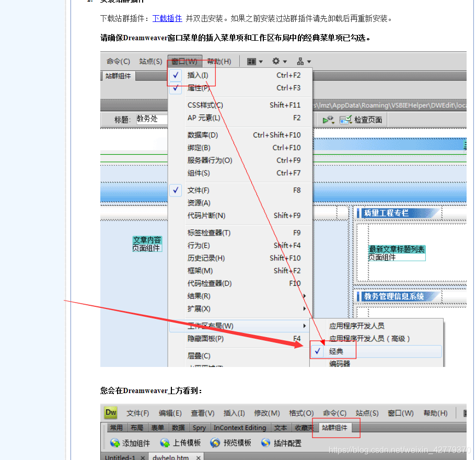476x460 pixels.
Task: Click the 质量工程专栏 heading
Action: [386, 213]
